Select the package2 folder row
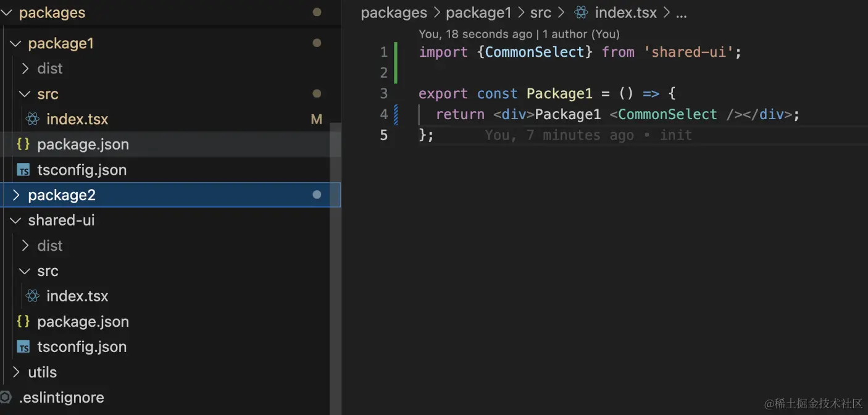 point(170,195)
